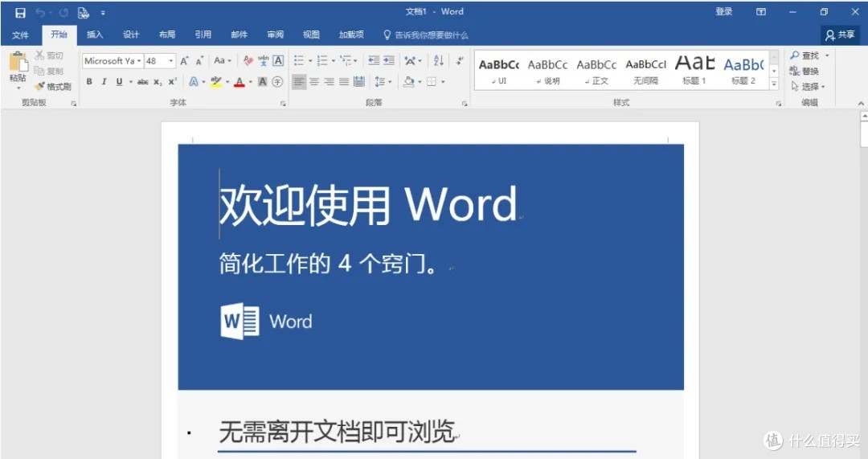Viewport: 868px width, 459px height.
Task: Click the enclosed character 字 icon
Action: point(278,82)
